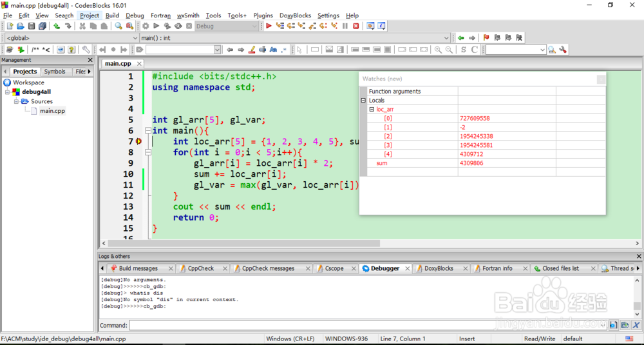Click the Save all files icon

43,26
